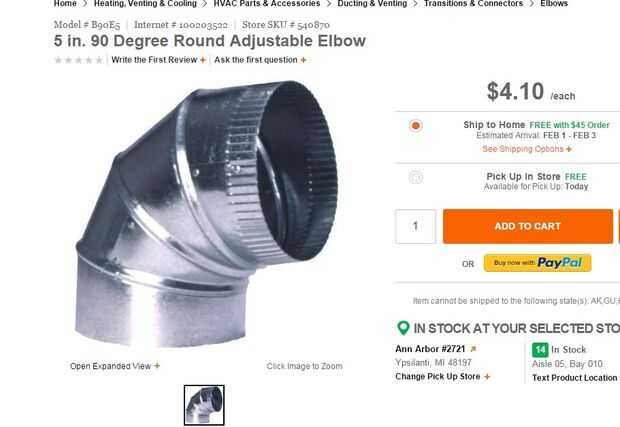620x427 pixels.
Task: Expand Write the First Review plus icon
Action: pos(203,60)
